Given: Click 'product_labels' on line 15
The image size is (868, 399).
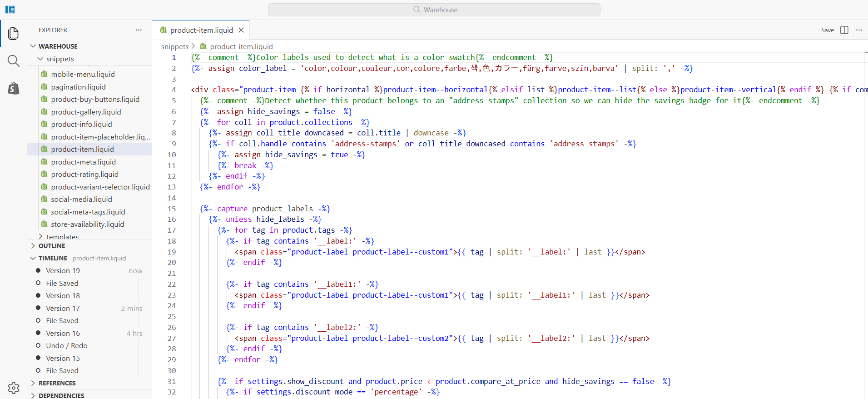Looking at the screenshot, I should [x=283, y=209].
